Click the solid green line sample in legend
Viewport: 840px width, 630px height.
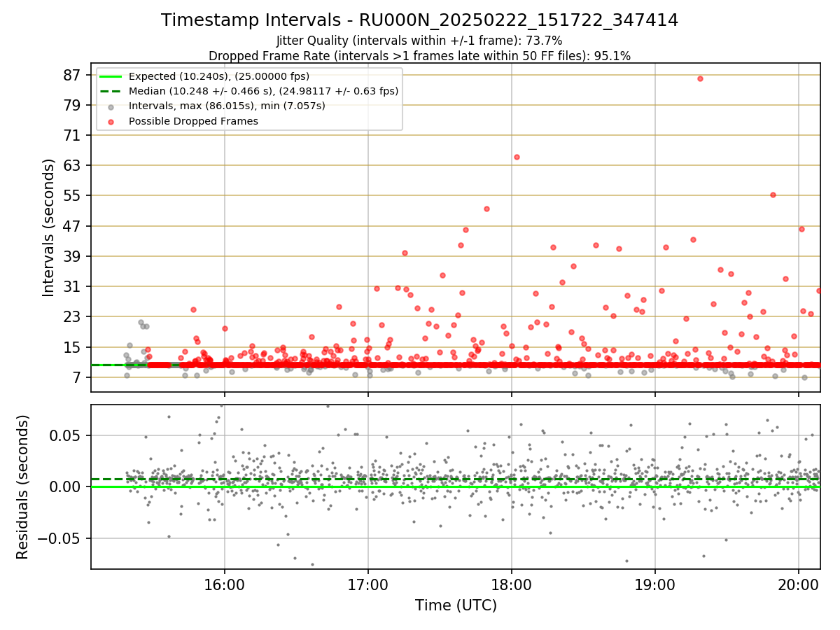click(111, 76)
